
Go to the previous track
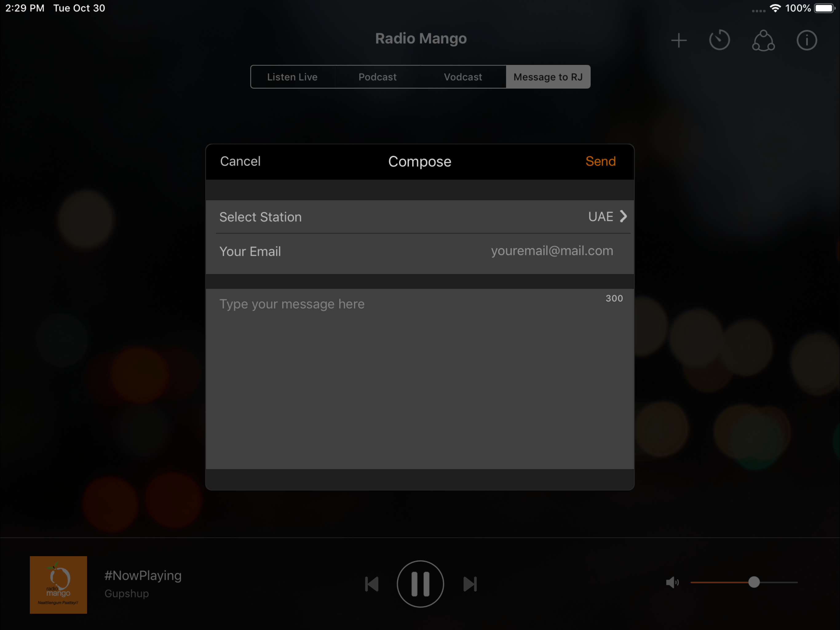pyautogui.click(x=371, y=584)
